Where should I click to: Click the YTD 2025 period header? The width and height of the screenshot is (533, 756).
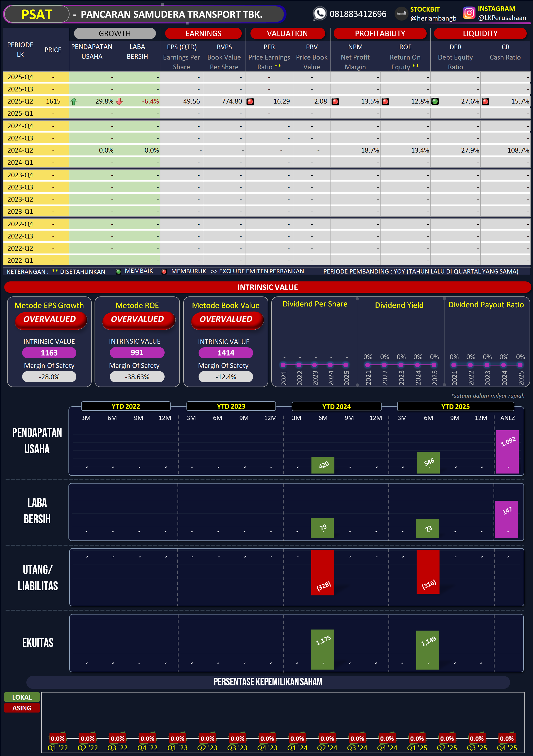(x=455, y=406)
